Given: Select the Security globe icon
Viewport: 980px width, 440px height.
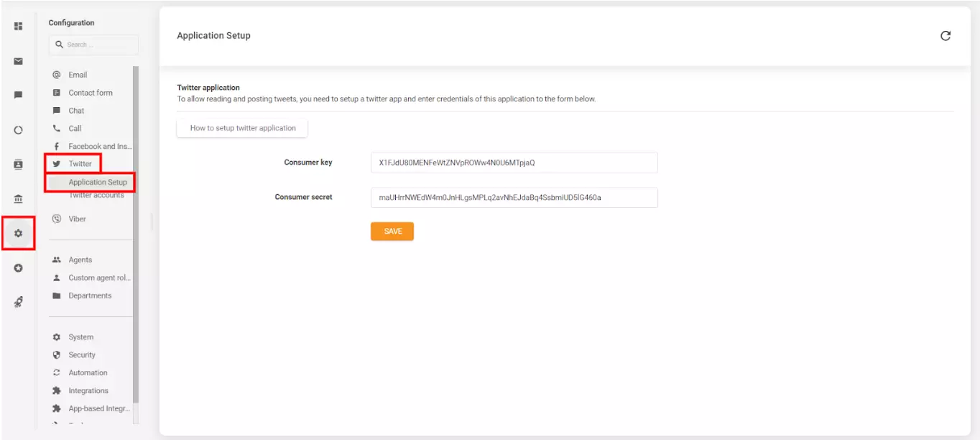Looking at the screenshot, I should click(57, 354).
